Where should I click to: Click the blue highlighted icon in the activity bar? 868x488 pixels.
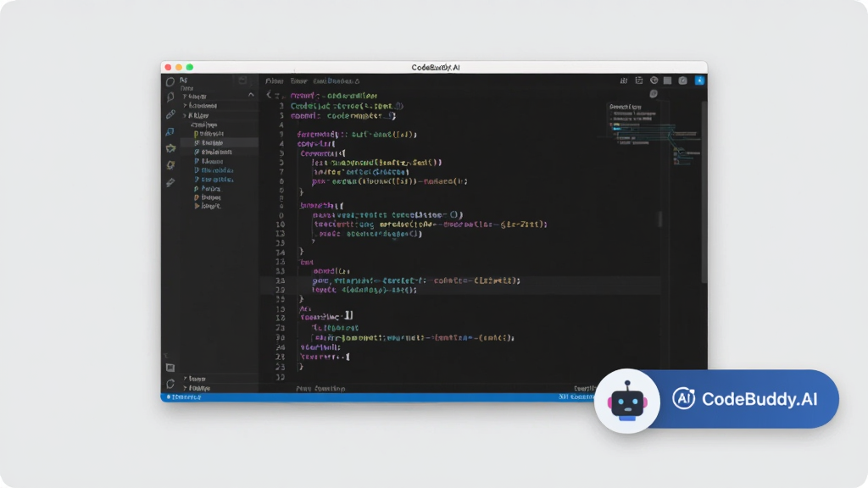point(170,131)
